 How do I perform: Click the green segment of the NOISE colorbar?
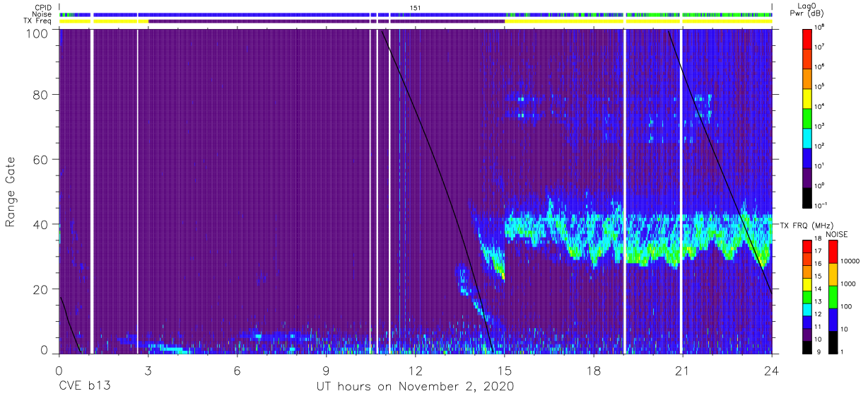click(x=833, y=297)
